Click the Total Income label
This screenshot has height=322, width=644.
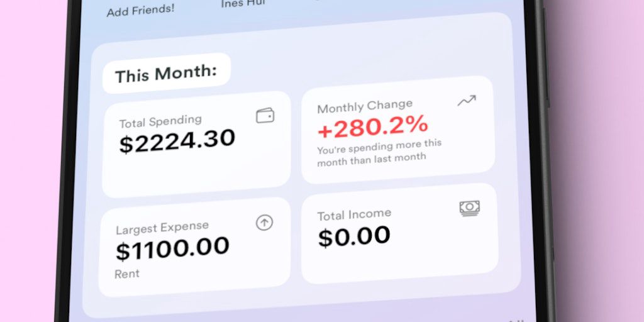coord(354,214)
